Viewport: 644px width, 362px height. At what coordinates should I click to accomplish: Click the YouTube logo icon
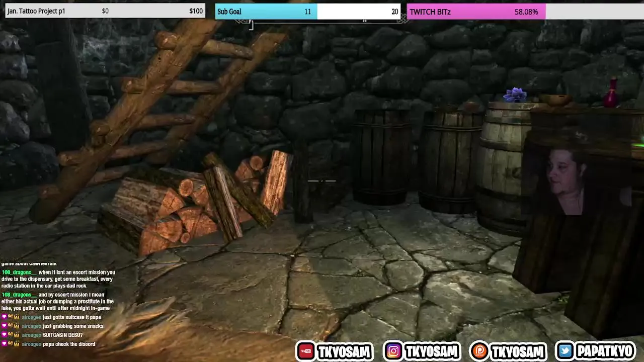point(305,351)
